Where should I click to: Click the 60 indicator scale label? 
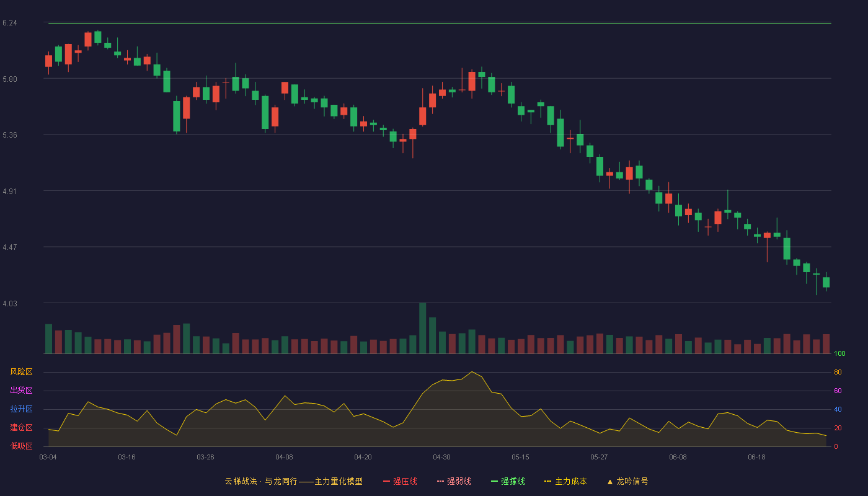[x=838, y=391]
